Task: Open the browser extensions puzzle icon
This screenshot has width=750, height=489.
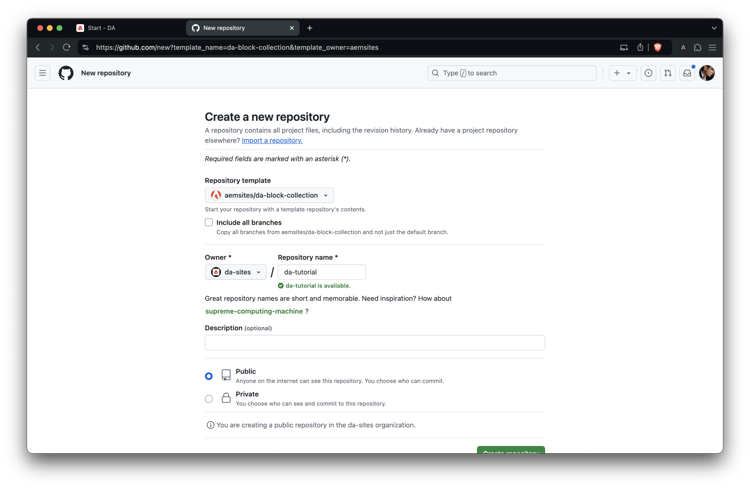Action: [x=697, y=47]
